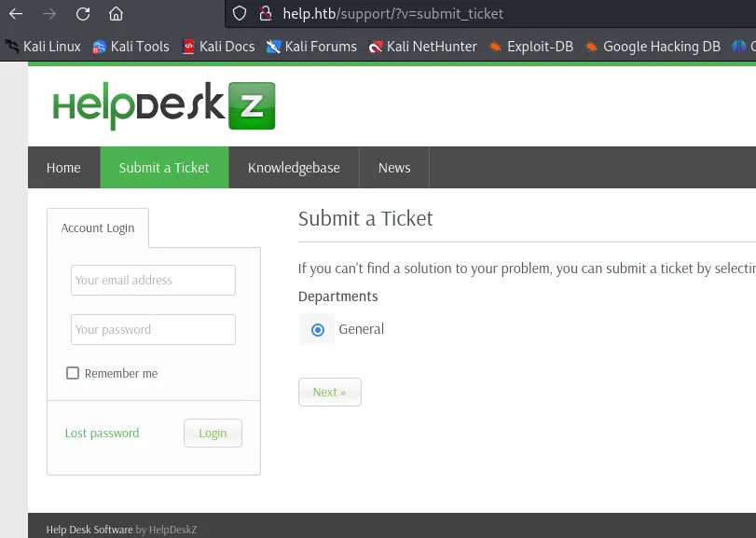Enable the Remember me checkbox
This screenshot has height=538, width=756.
coord(73,373)
